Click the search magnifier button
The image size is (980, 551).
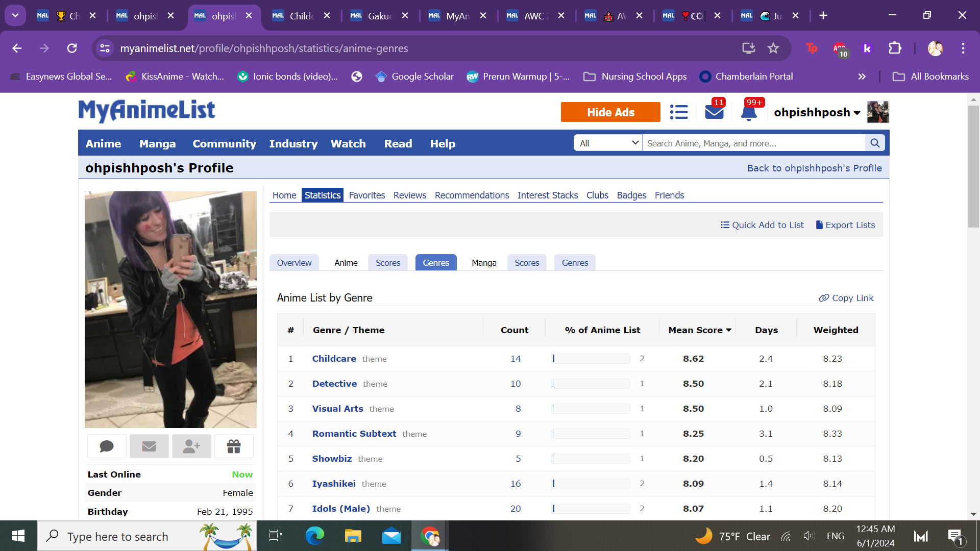pyautogui.click(x=875, y=143)
